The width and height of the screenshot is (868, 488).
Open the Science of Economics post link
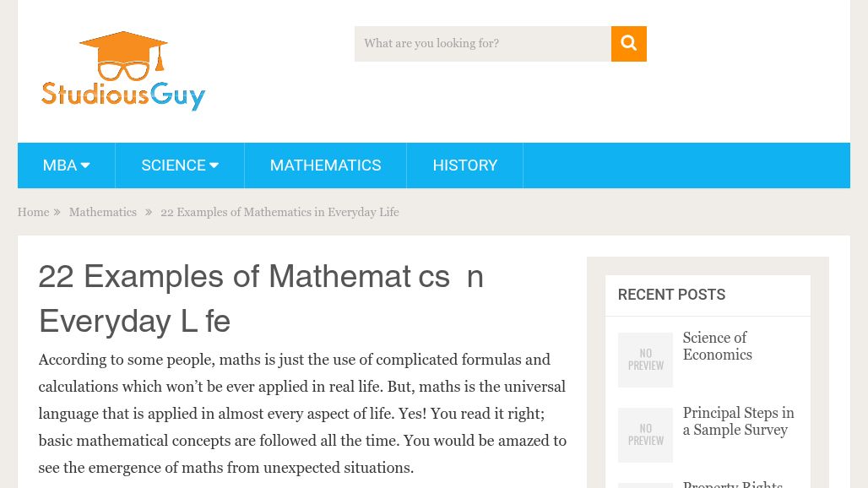click(x=717, y=346)
